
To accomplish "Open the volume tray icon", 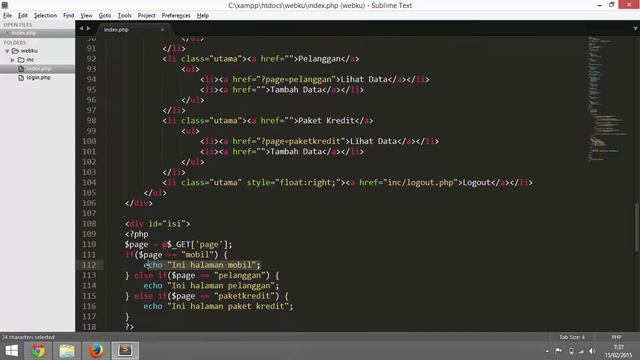I will coord(592,351).
